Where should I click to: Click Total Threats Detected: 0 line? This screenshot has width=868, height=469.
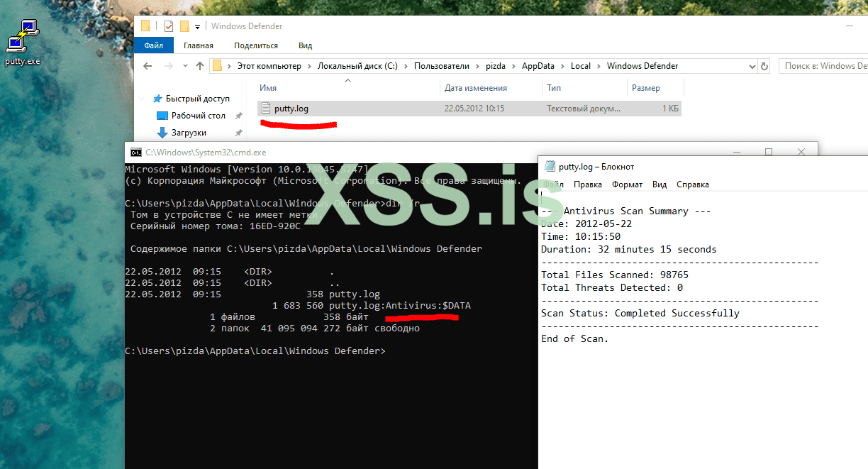click(x=612, y=287)
